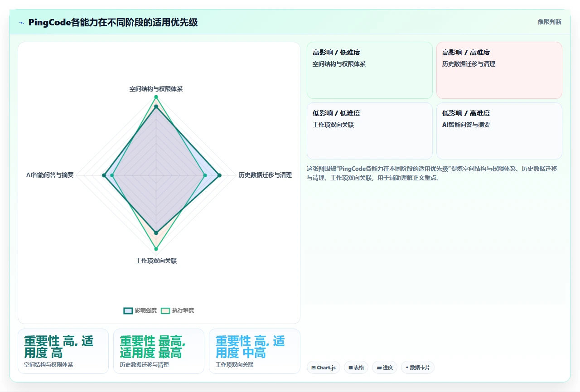Click the 重要性 高, 适用度 中高 data card
This screenshot has width=580, height=392.
click(254, 351)
